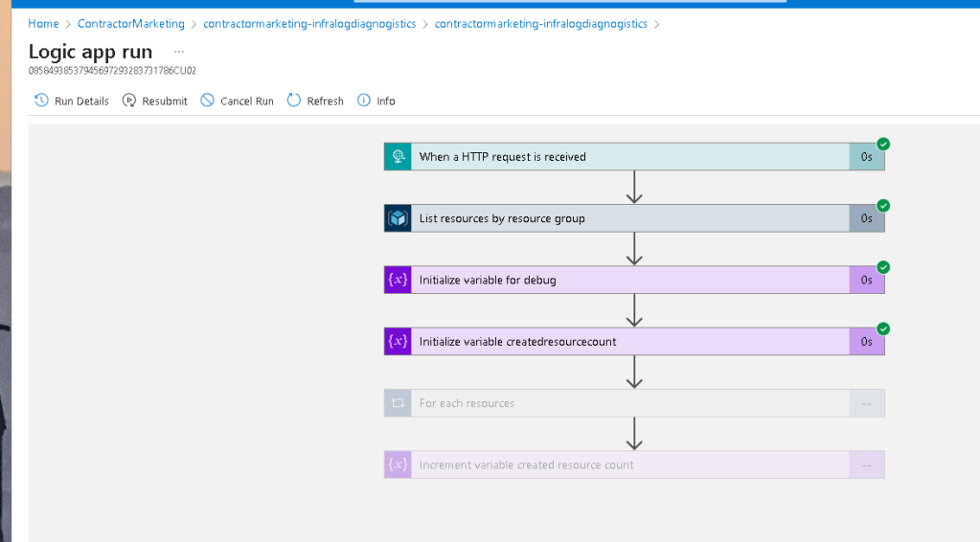The width and height of the screenshot is (980, 542).
Task: Click the green success check on List resources step
Action: [883, 206]
